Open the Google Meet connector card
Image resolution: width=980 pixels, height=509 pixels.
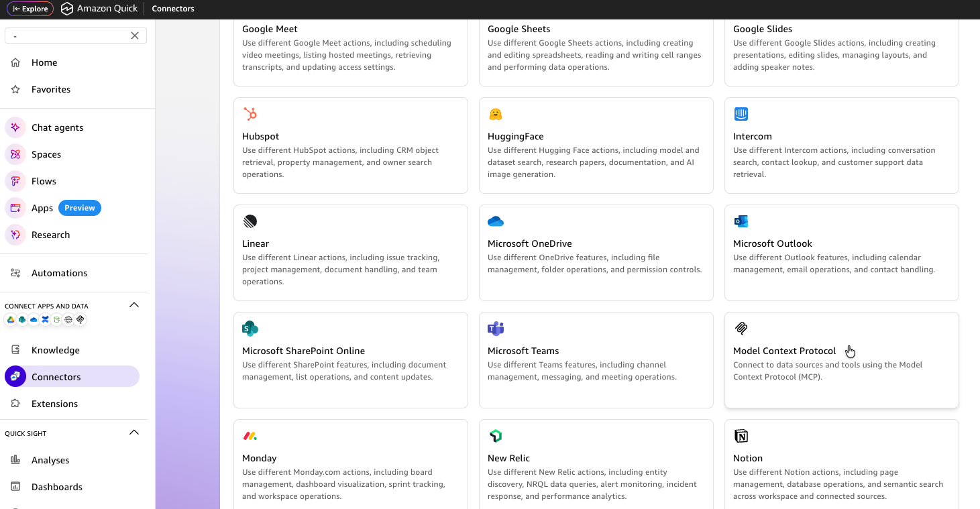pos(351,53)
